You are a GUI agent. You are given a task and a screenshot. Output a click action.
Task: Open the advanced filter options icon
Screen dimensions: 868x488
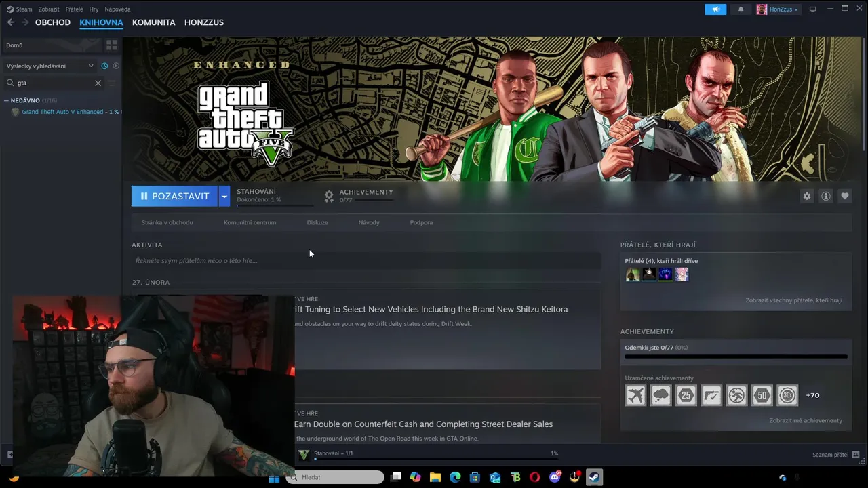point(113,83)
